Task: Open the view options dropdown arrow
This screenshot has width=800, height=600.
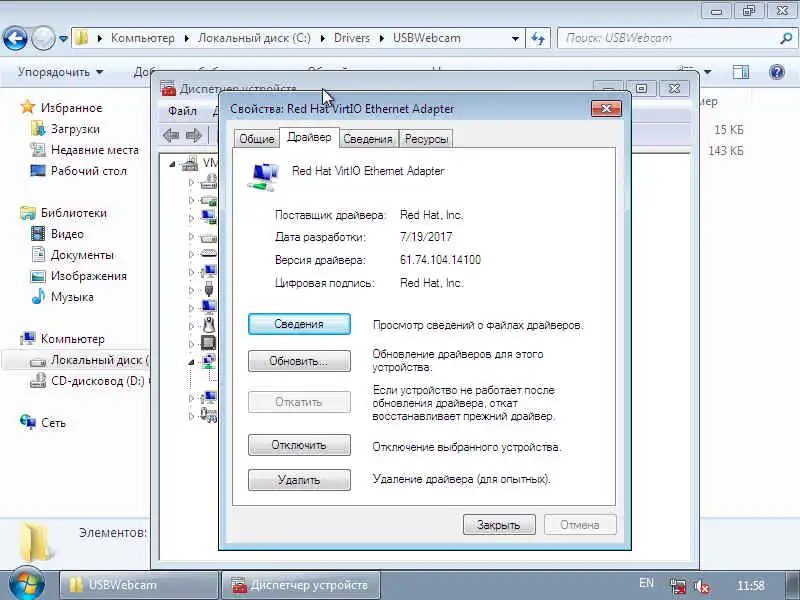Action: pyautogui.click(x=708, y=72)
